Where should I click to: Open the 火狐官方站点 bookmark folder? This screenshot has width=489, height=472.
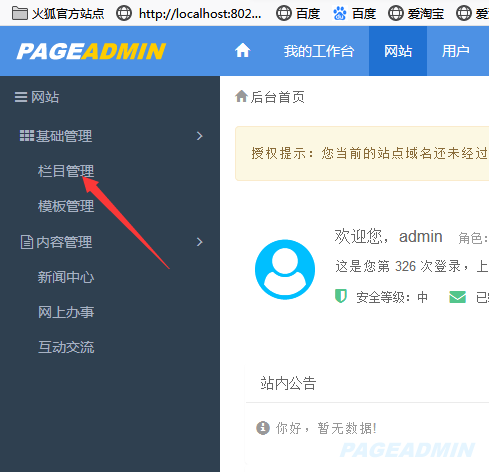[58, 14]
